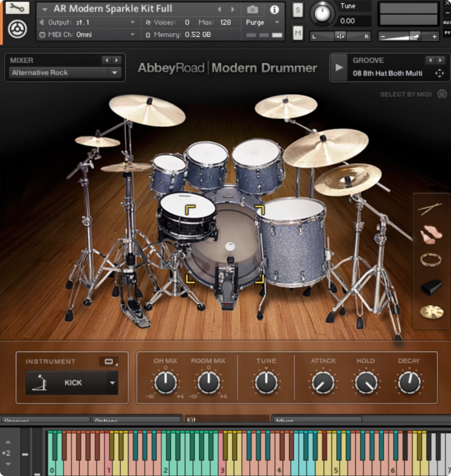Click the groove drag-to-host crosshair icon
The image size is (451, 476).
pyautogui.click(x=439, y=73)
